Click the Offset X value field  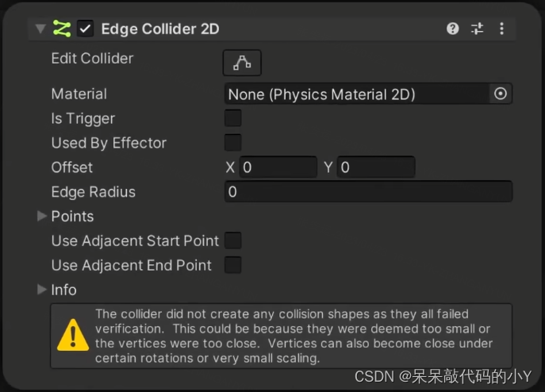(x=278, y=167)
